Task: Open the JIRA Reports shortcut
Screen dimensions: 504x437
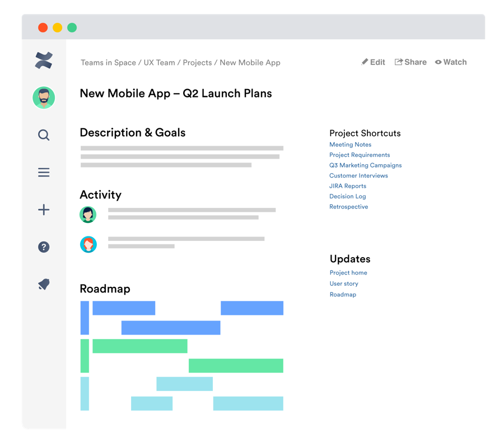Action: pyautogui.click(x=348, y=186)
